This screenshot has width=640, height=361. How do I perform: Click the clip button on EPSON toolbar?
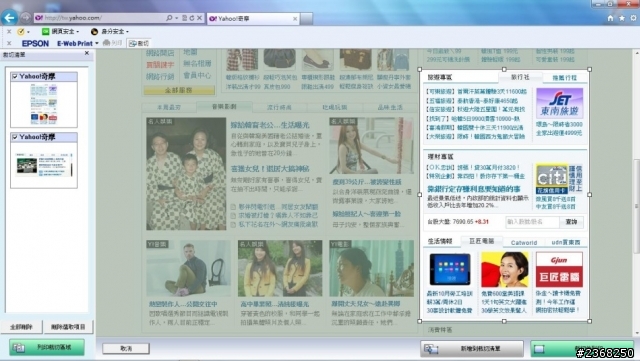(139, 43)
